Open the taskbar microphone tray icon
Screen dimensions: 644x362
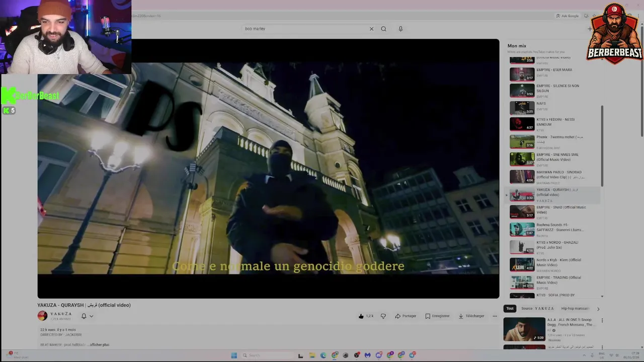(x=592, y=355)
